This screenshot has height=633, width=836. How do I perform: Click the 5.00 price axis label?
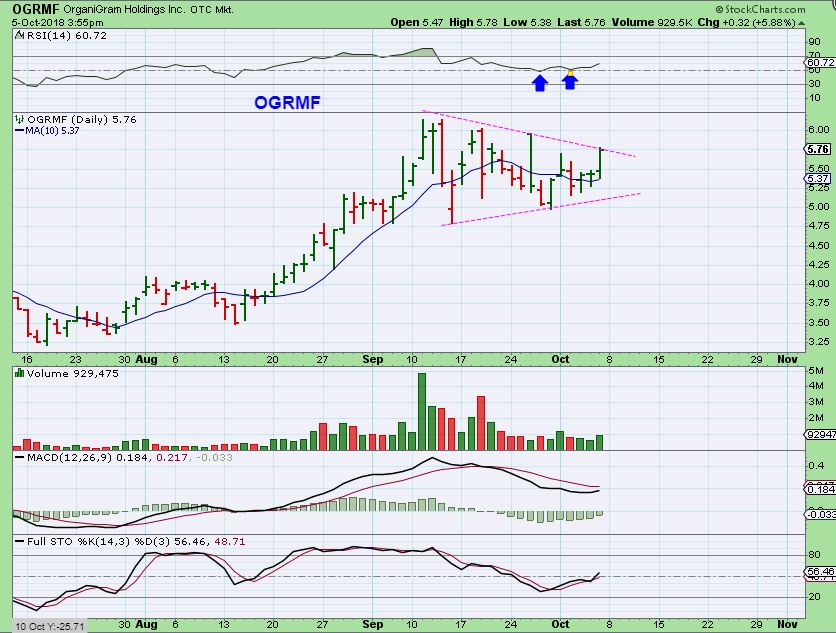(818, 207)
